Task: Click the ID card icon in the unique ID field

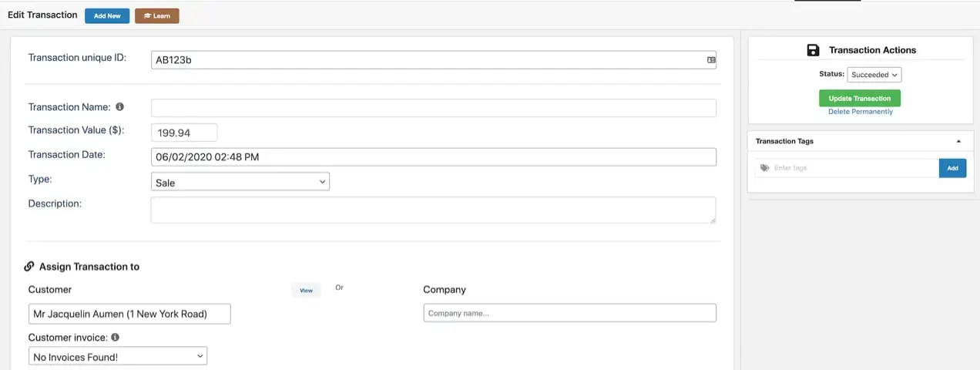Action: click(x=711, y=59)
